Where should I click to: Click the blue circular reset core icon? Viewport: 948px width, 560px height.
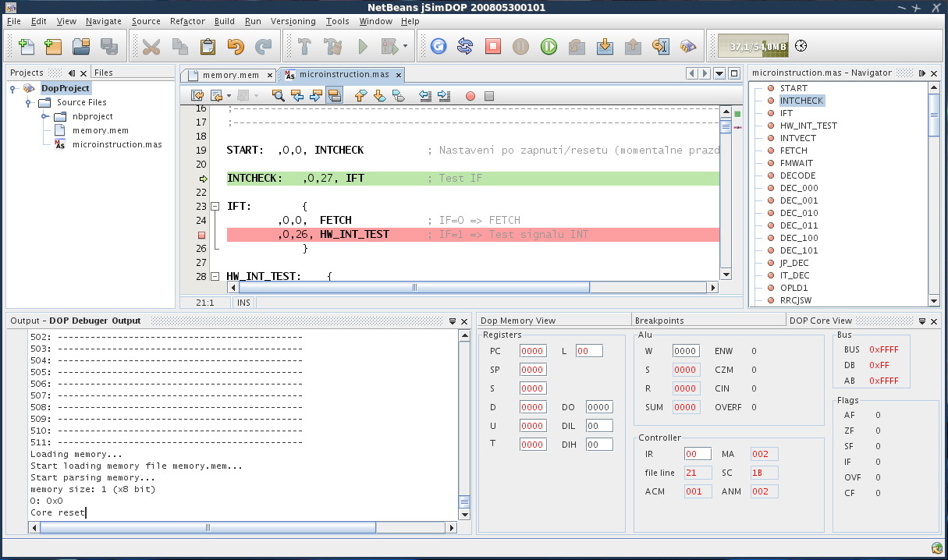438,47
